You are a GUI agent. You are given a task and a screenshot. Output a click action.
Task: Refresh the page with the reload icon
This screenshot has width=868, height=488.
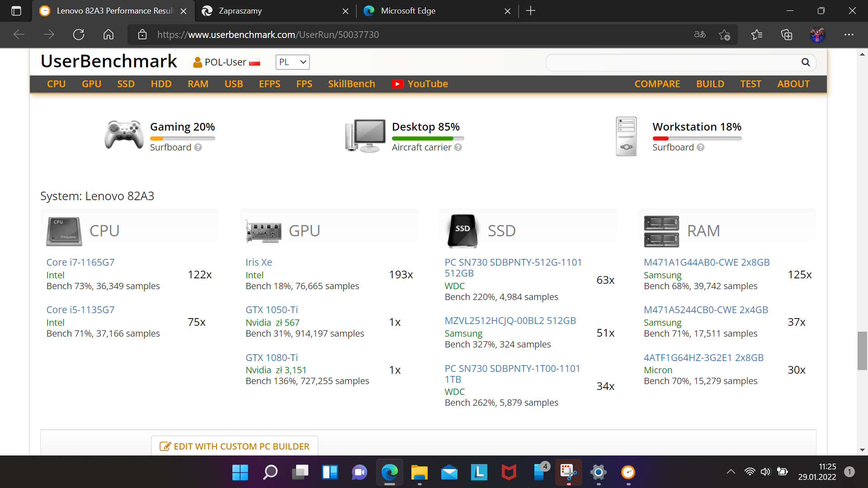click(79, 35)
